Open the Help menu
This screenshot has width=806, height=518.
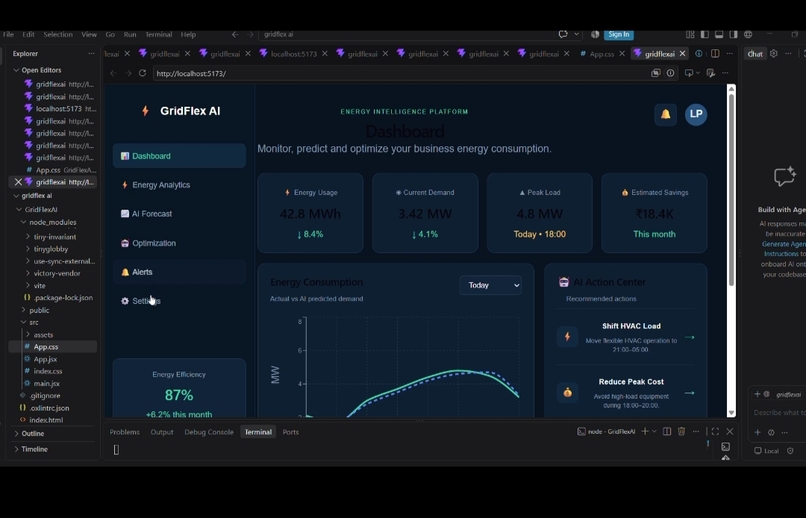[x=188, y=34]
